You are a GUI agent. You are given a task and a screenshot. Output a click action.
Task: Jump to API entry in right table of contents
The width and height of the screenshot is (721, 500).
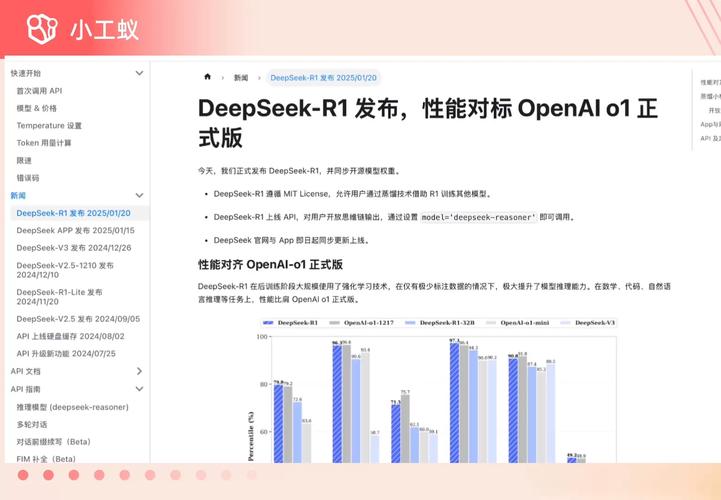point(710,138)
